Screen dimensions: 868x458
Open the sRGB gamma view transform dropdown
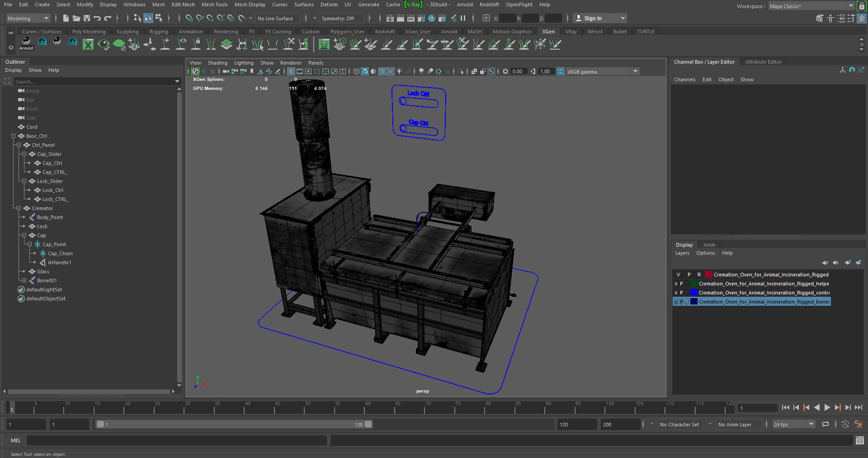coord(603,71)
